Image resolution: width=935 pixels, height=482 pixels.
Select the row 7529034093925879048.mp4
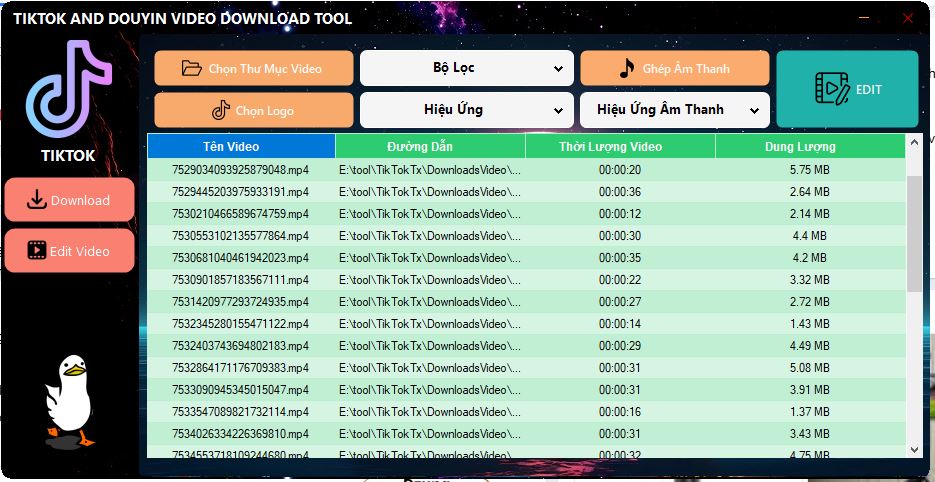pos(241,170)
